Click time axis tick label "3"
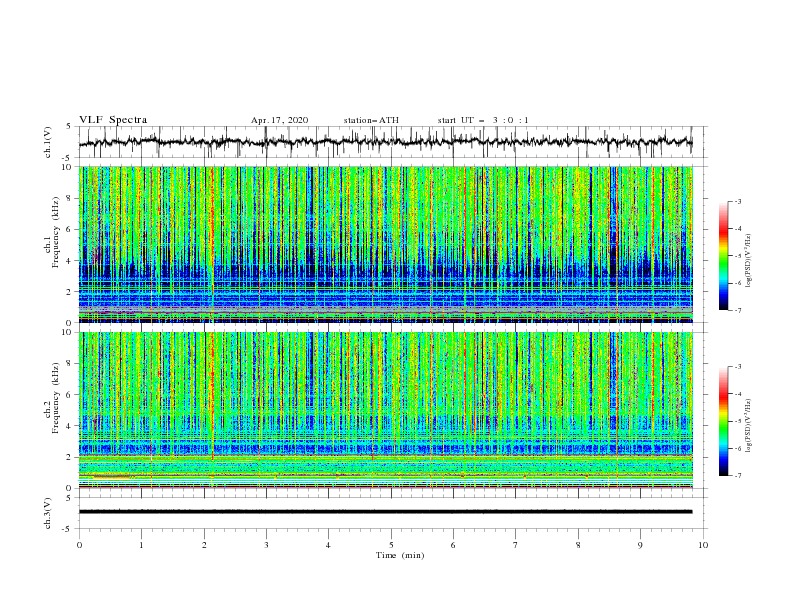 [266, 545]
